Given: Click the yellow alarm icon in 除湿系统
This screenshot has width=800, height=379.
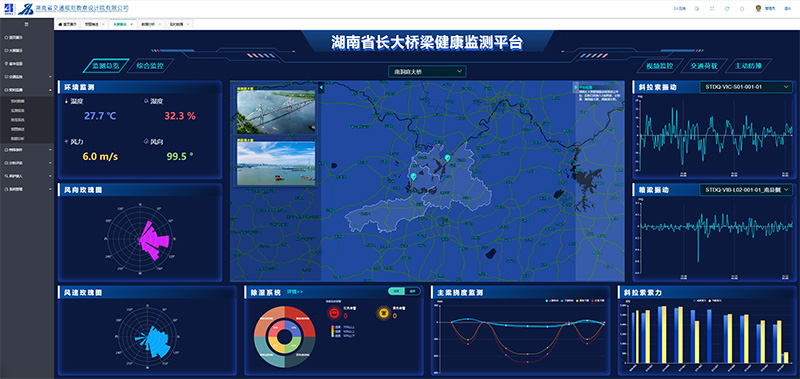Looking at the screenshot, I should (x=384, y=313).
